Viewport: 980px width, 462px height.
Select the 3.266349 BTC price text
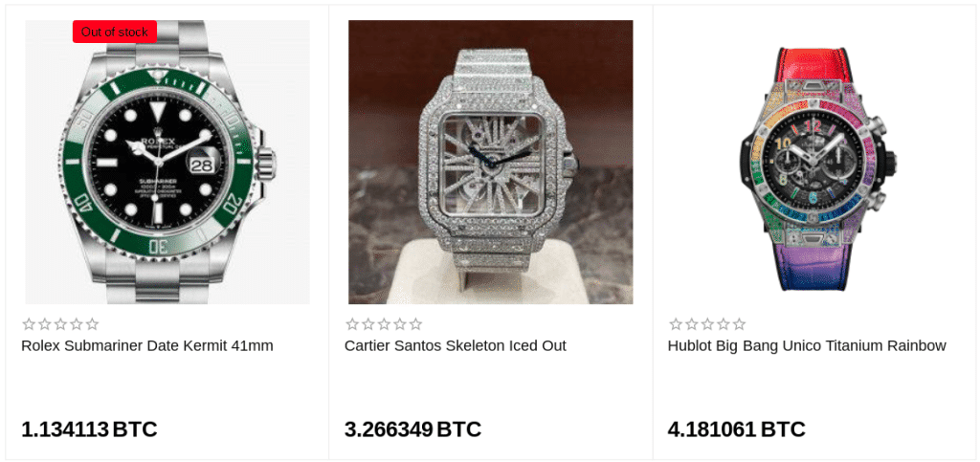coord(412,429)
